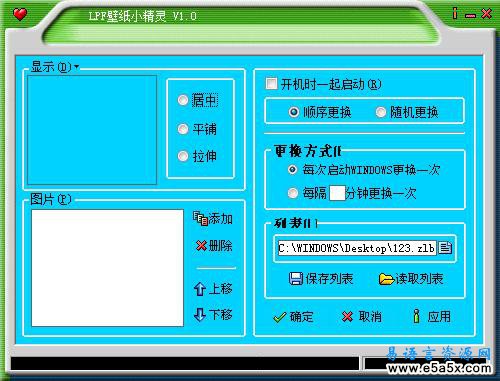Save list with floppy disk 保存列表
The width and height of the screenshot is (500, 381).
coord(321,279)
